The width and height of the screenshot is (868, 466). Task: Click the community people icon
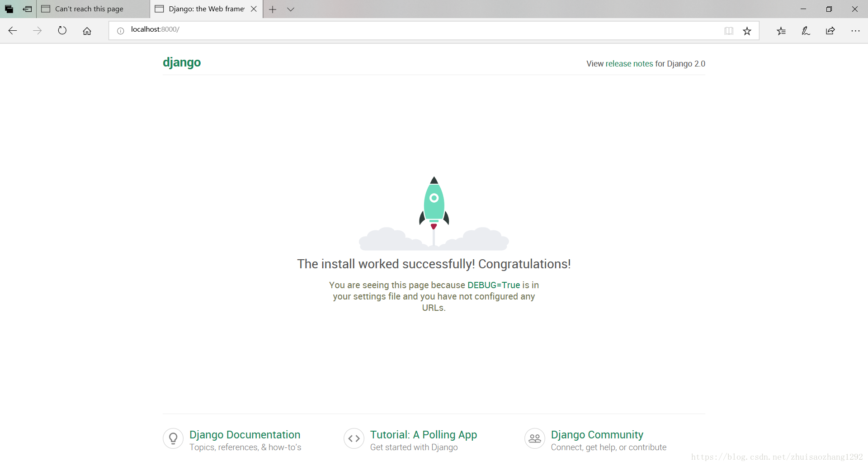click(535, 438)
